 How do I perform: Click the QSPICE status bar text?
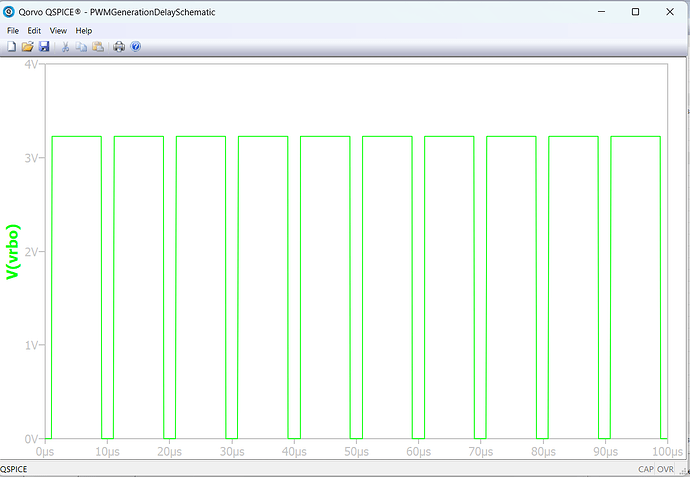(14, 470)
